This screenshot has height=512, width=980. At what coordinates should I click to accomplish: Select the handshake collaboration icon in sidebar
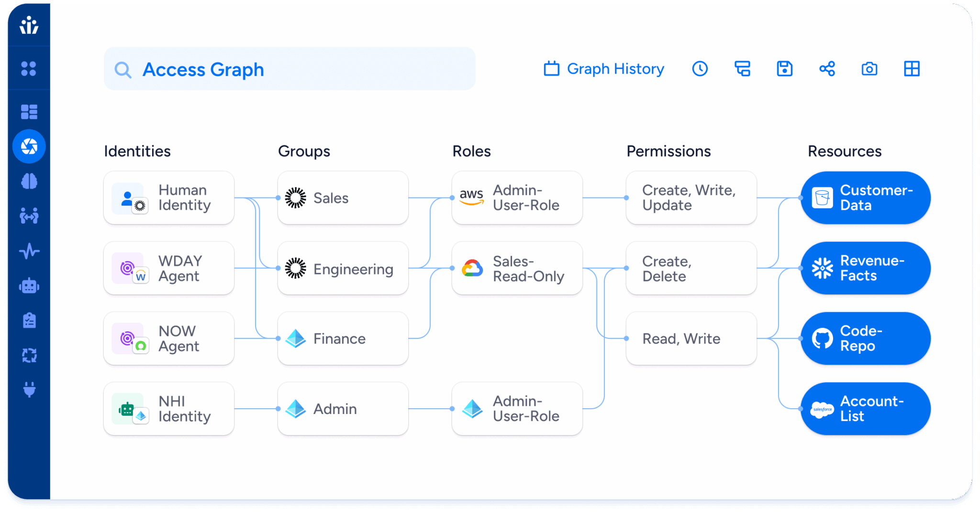pos(29,216)
